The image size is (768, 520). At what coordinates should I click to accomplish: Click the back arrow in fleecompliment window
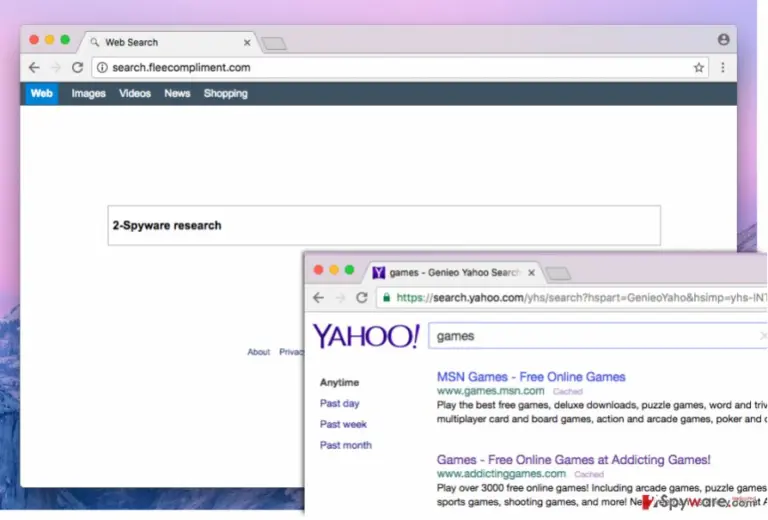point(34,68)
